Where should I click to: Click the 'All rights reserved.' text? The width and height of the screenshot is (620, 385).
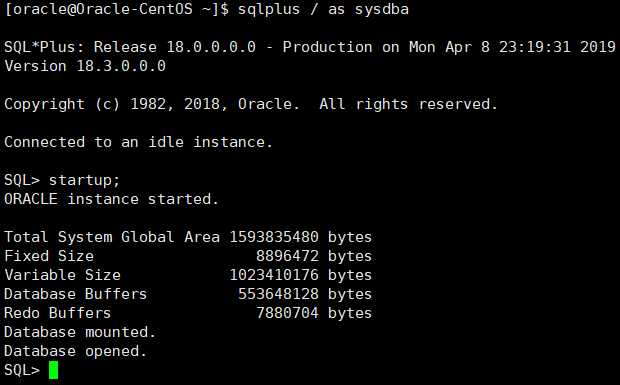(408, 104)
